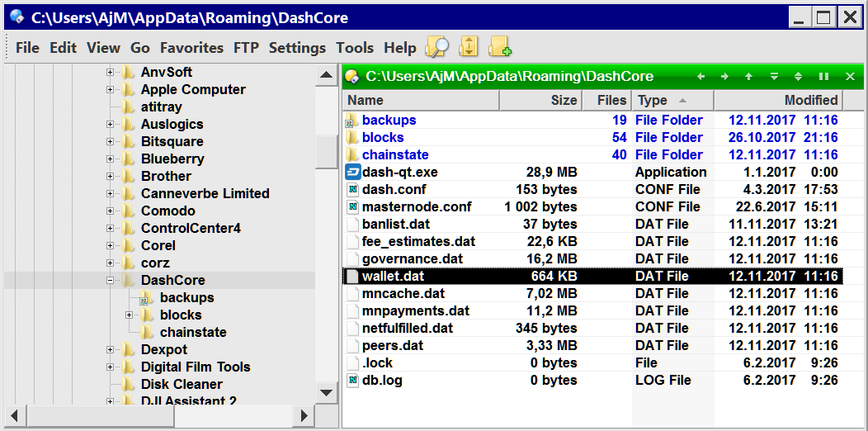Open the Favorites menu

[191, 48]
